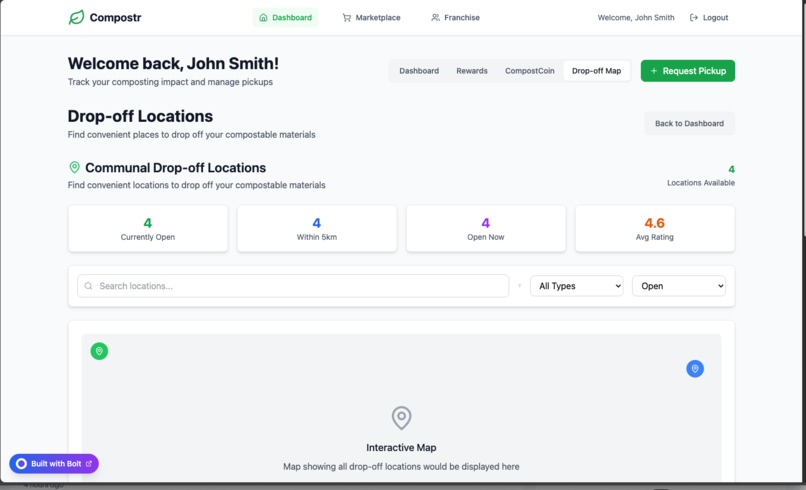Click Back to Dashboard button
The image size is (806, 490).
689,123
